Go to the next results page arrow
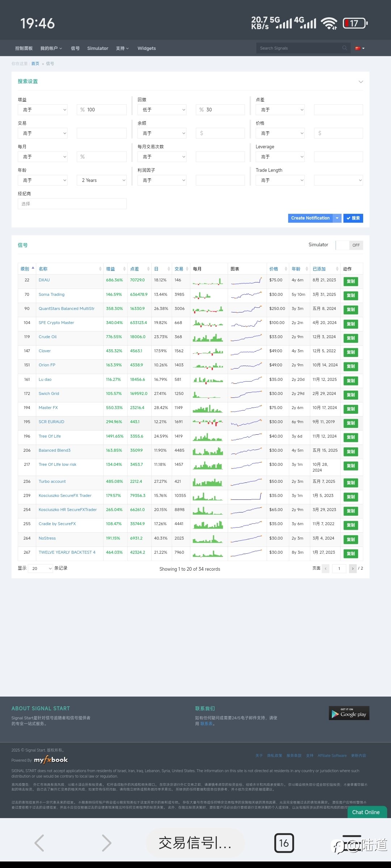Viewport: 391px width, 868px height. (x=353, y=568)
